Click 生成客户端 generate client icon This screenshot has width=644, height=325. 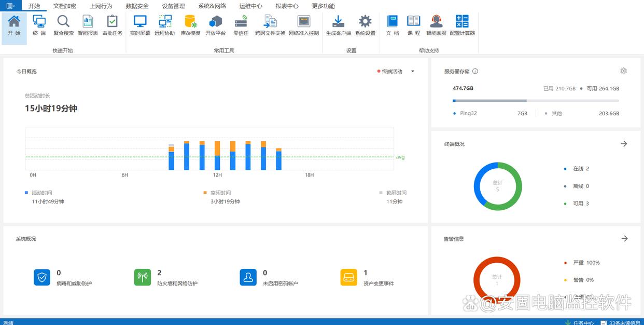click(338, 25)
